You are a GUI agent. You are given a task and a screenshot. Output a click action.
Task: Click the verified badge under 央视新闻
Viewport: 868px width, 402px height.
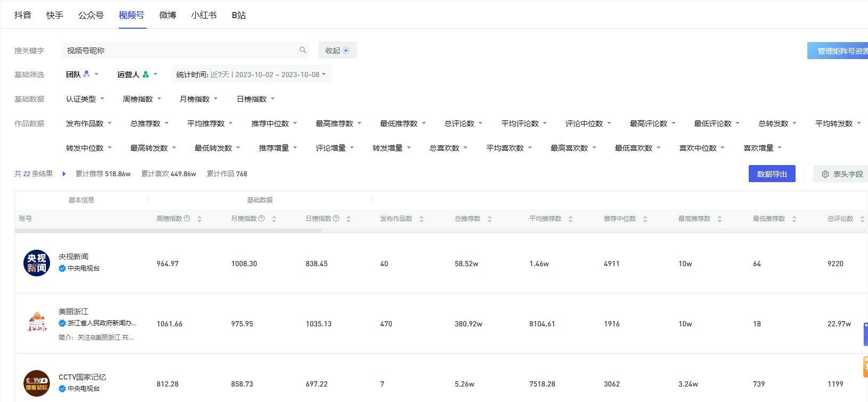click(62, 268)
